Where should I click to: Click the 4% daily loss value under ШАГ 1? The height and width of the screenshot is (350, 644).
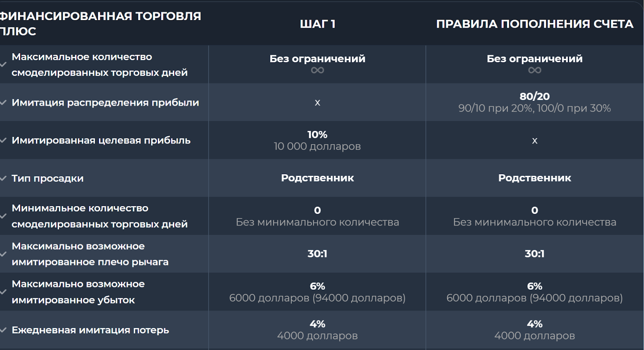(317, 324)
